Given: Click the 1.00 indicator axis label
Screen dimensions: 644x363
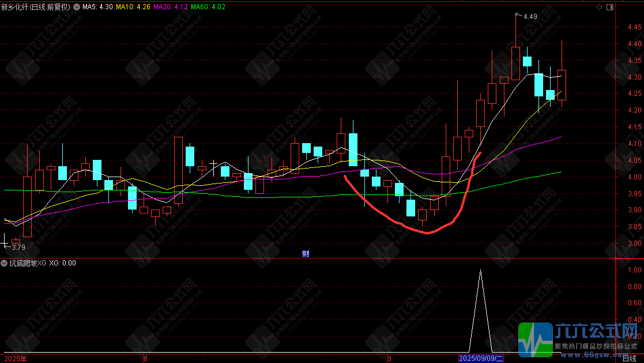Looking at the screenshot, I should (x=635, y=270).
